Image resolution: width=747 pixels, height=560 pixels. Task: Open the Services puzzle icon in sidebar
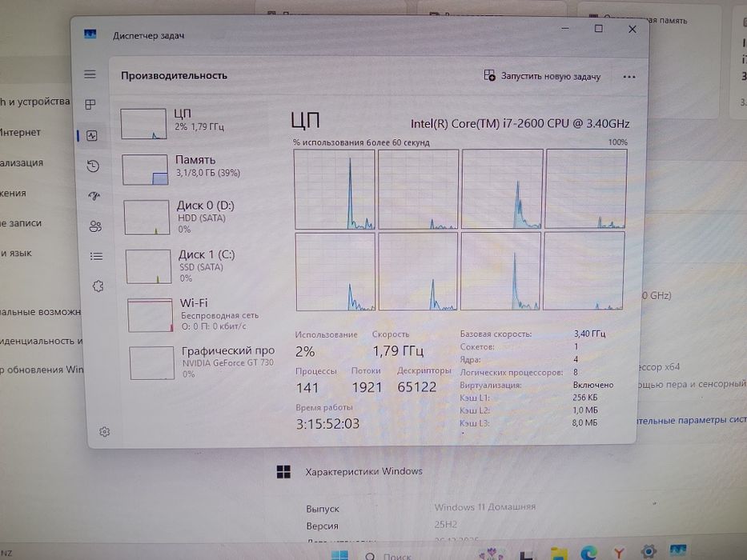(x=98, y=286)
